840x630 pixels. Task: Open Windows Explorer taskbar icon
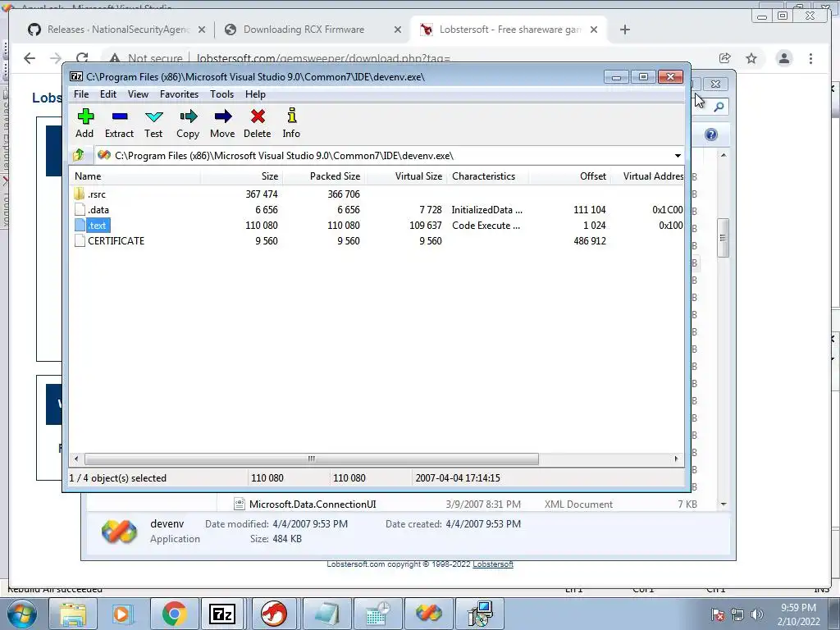72,614
